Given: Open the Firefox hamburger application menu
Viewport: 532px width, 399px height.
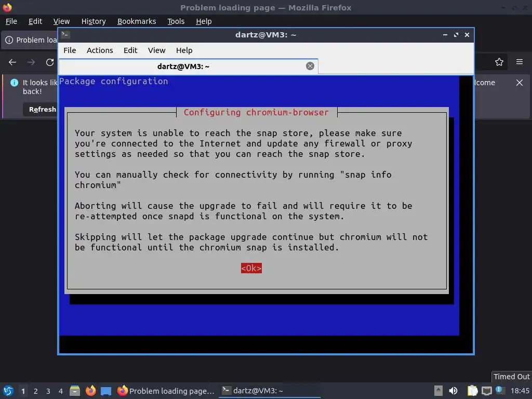Looking at the screenshot, I should click(519, 62).
